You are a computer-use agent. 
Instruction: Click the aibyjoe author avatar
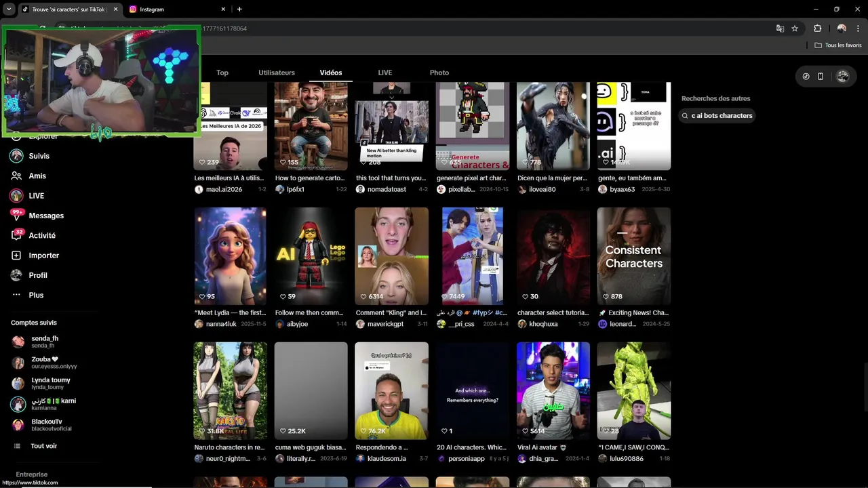click(279, 324)
